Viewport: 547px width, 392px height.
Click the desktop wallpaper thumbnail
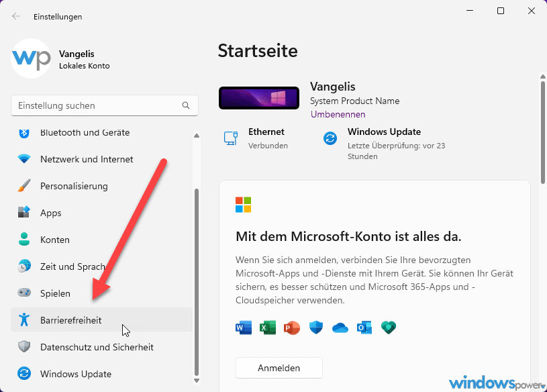coord(259,98)
